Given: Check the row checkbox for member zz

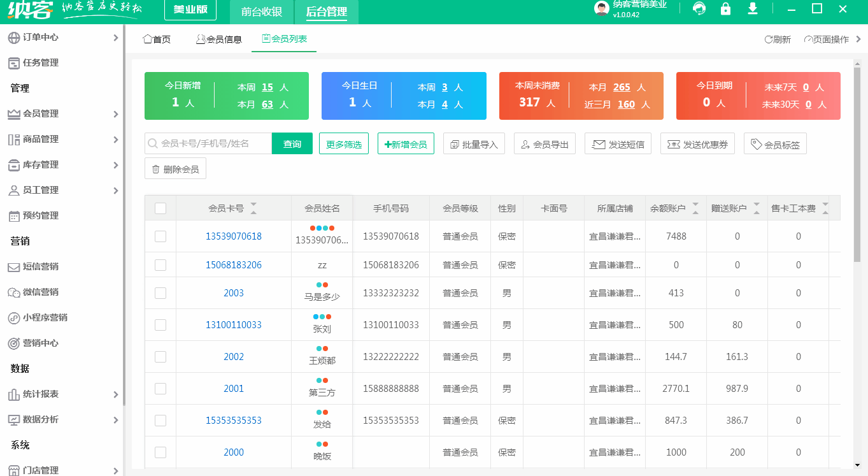Looking at the screenshot, I should point(161,264).
